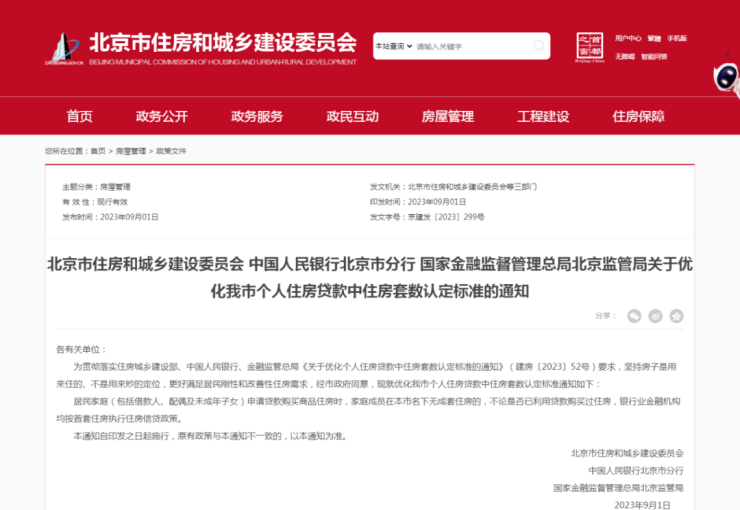Share the article via Weibo icon
740x510 pixels.
pos(655,316)
